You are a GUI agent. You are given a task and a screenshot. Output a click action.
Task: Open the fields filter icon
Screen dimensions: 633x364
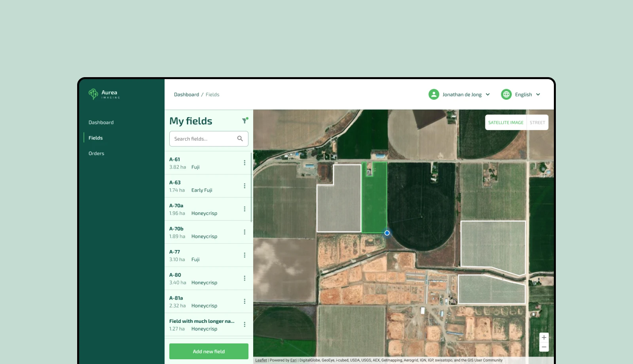245,121
